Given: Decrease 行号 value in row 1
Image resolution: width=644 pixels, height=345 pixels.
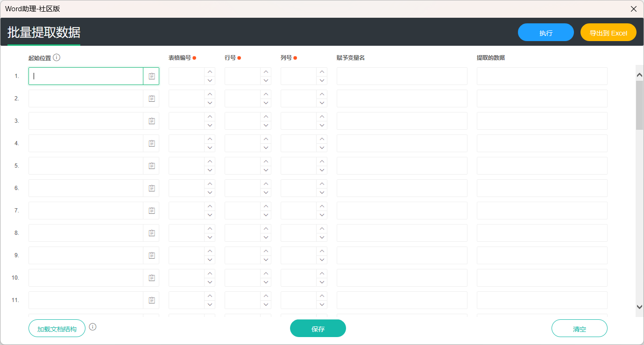Looking at the screenshot, I should click(266, 80).
